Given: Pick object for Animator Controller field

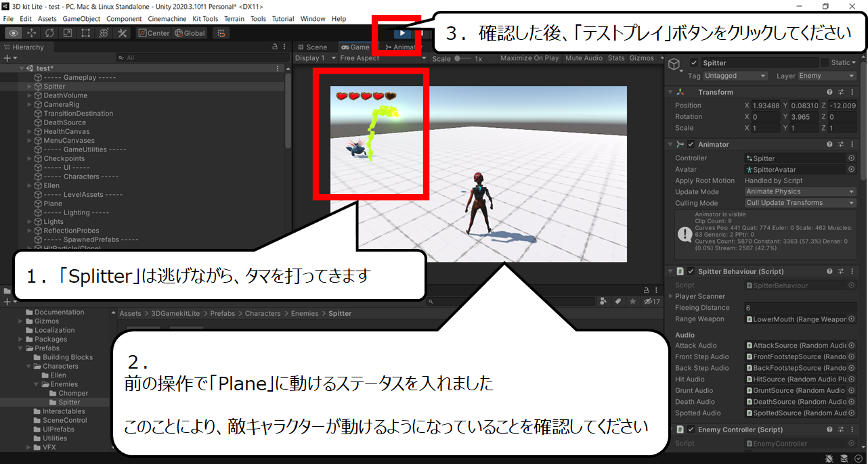Looking at the screenshot, I should click(851, 158).
